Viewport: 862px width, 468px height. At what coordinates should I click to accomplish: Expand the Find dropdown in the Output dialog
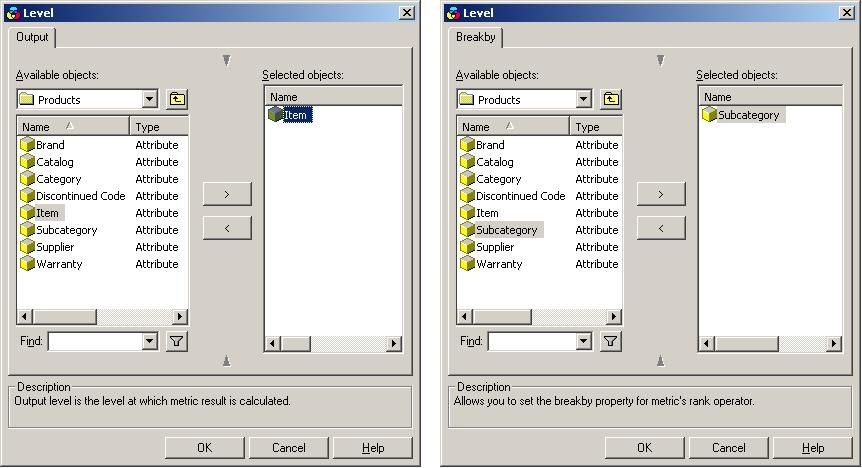150,341
